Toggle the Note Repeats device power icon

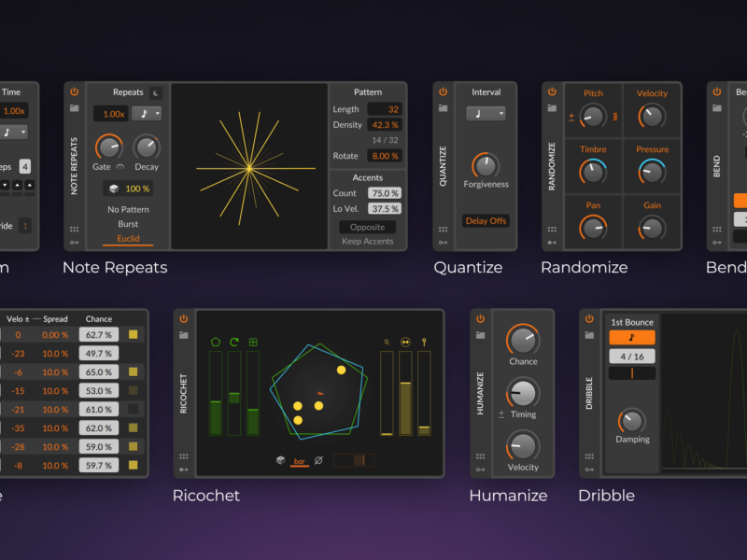point(74,91)
